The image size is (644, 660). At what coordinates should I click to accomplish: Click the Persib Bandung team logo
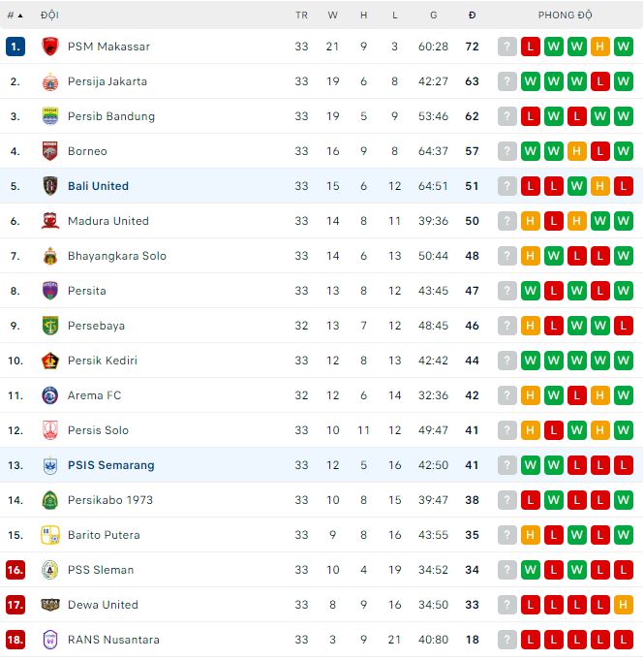click(50, 116)
